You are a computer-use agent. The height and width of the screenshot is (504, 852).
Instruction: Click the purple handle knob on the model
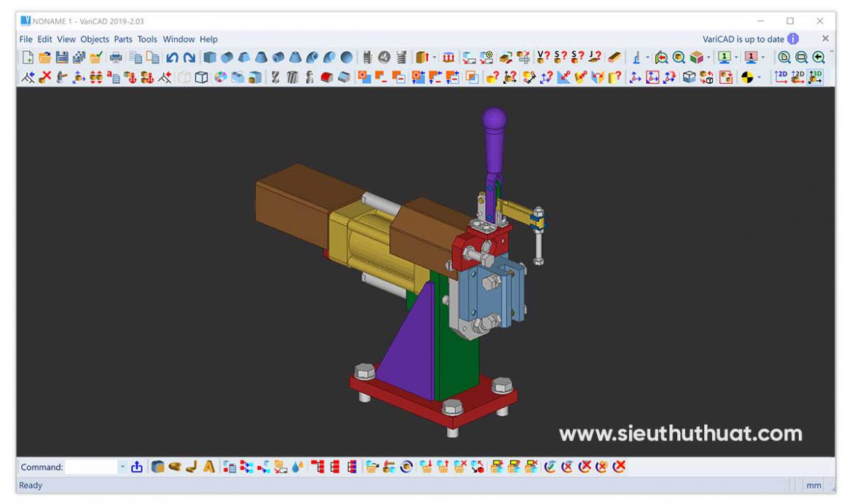[x=494, y=119]
